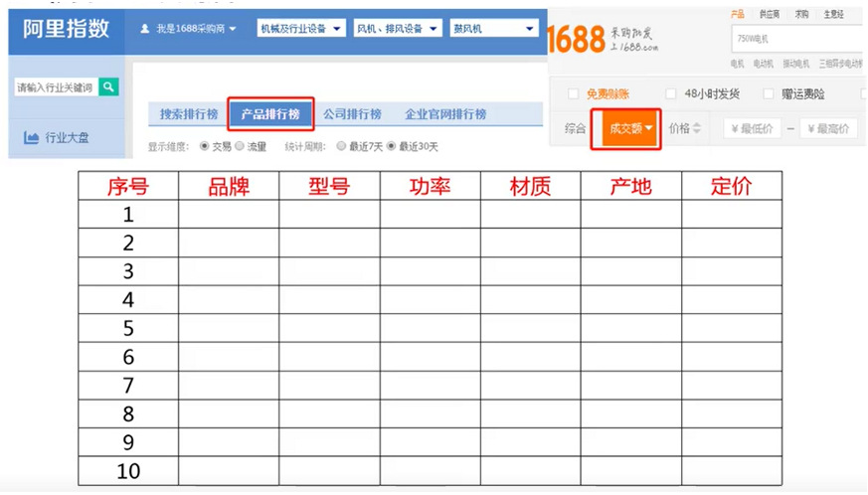This screenshot has height=495, width=868.
Task: Click the 价格 sort arrows icon
Action: [x=697, y=128]
